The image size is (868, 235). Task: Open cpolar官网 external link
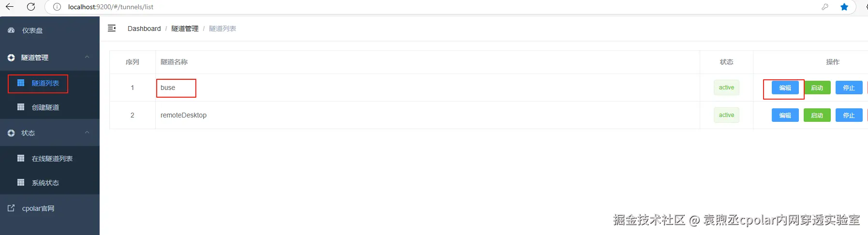(38, 208)
